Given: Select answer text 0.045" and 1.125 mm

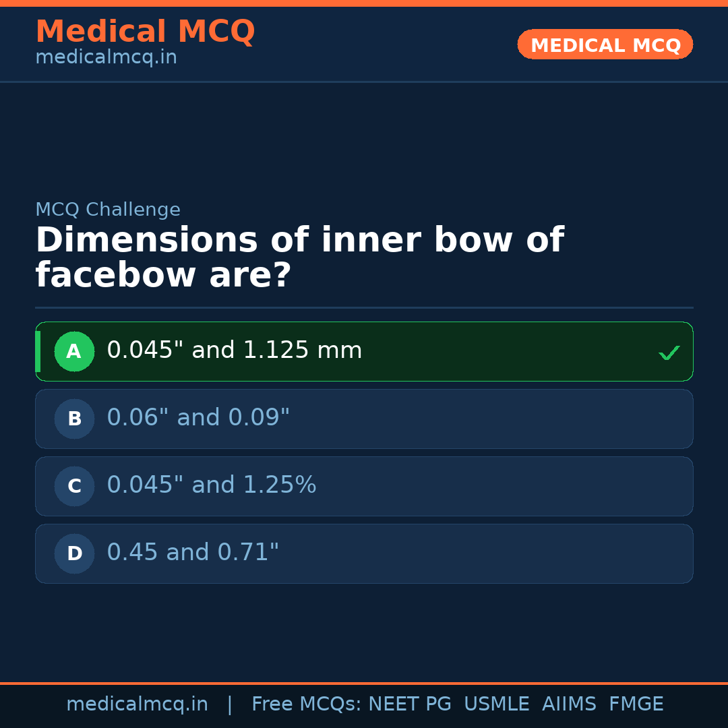Looking at the screenshot, I should 234,351.
